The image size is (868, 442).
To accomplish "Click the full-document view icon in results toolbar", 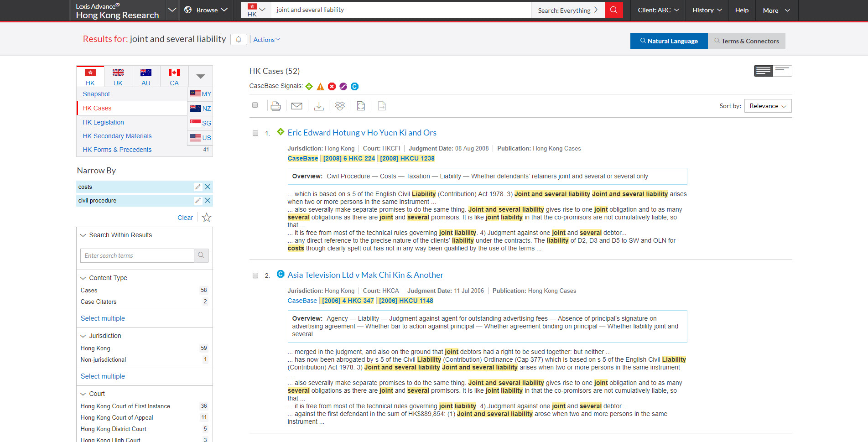I will point(361,106).
